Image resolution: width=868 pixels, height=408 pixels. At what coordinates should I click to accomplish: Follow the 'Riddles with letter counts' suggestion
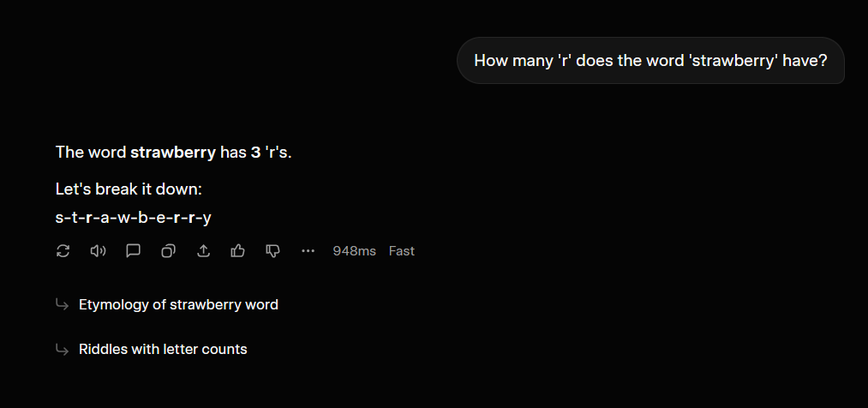click(x=163, y=349)
